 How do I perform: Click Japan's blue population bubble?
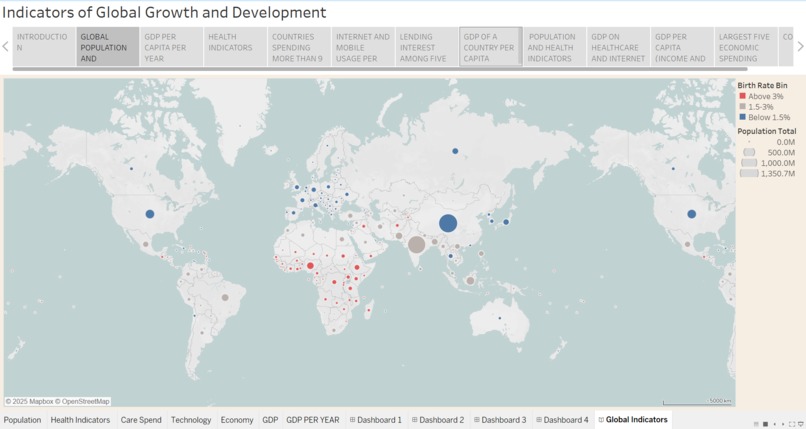506,222
